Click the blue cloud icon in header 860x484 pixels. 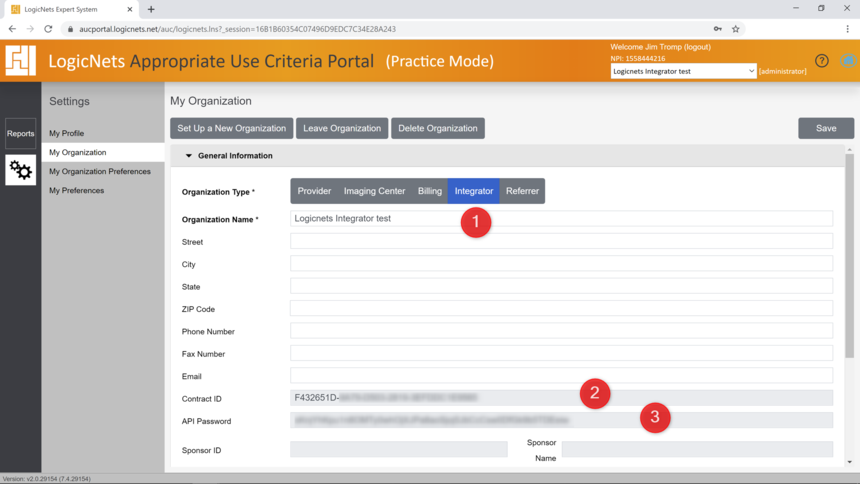point(848,61)
